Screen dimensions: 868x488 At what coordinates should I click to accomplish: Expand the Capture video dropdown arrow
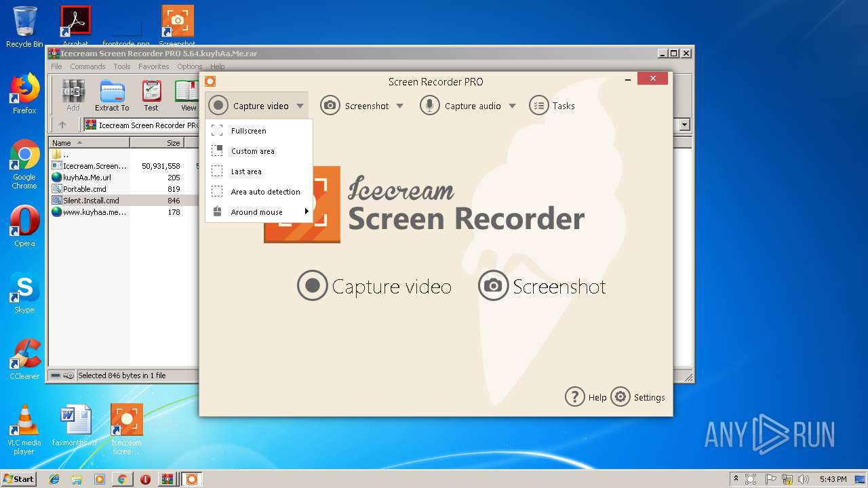pos(300,106)
